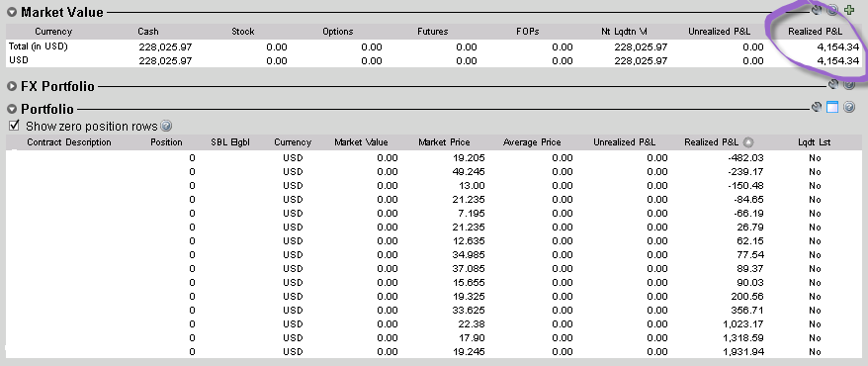The height and width of the screenshot is (366, 868).
Task: Click the FX Portfolio section title
Action: pos(57,86)
